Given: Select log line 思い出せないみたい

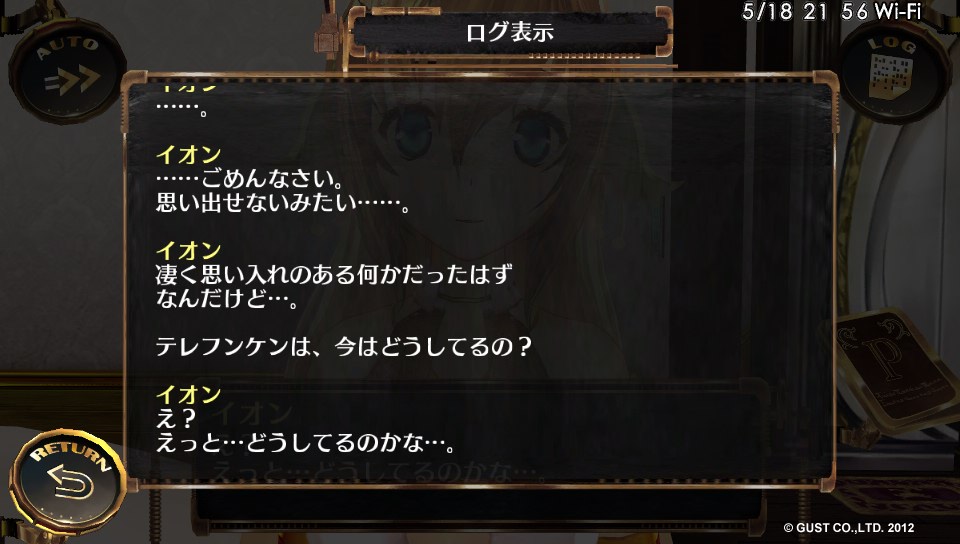Looking at the screenshot, I should click(283, 202).
